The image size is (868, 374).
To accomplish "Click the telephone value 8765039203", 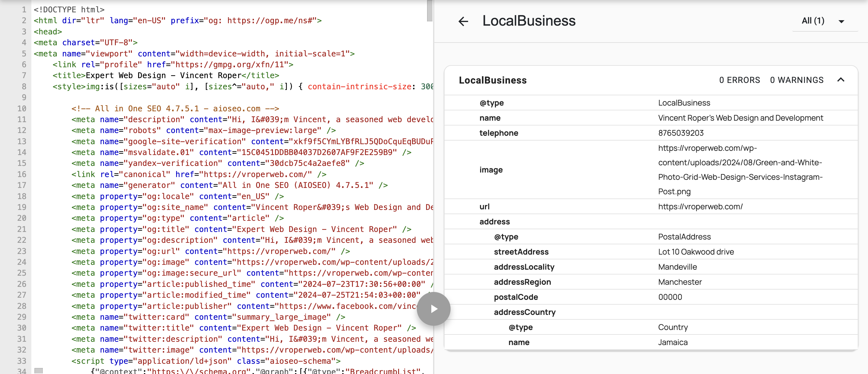I will click(x=681, y=133).
